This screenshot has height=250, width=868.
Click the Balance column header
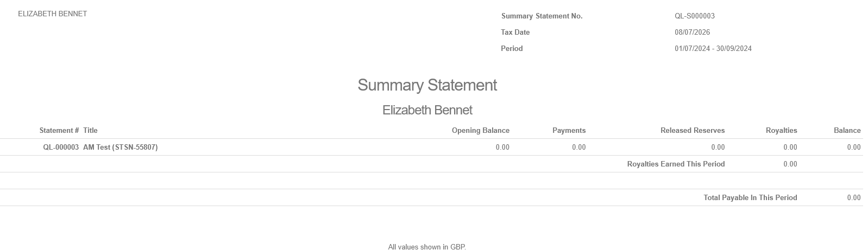coord(847,131)
